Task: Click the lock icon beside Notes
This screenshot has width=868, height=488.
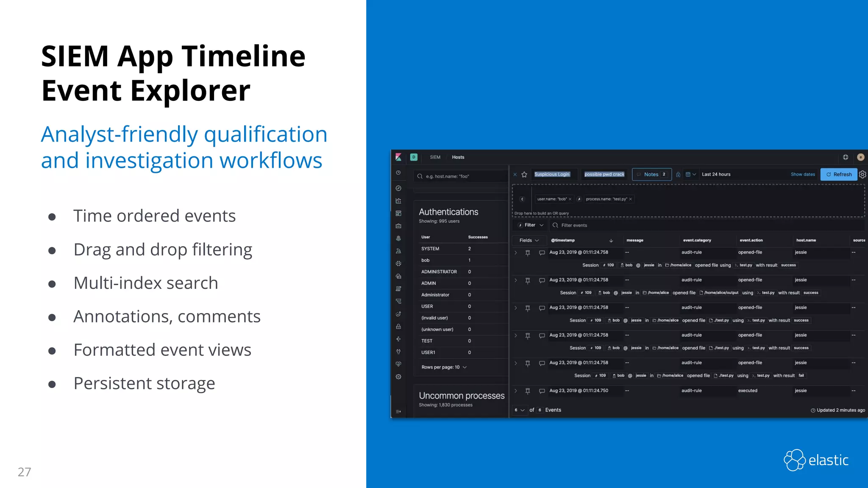Action: click(x=678, y=175)
